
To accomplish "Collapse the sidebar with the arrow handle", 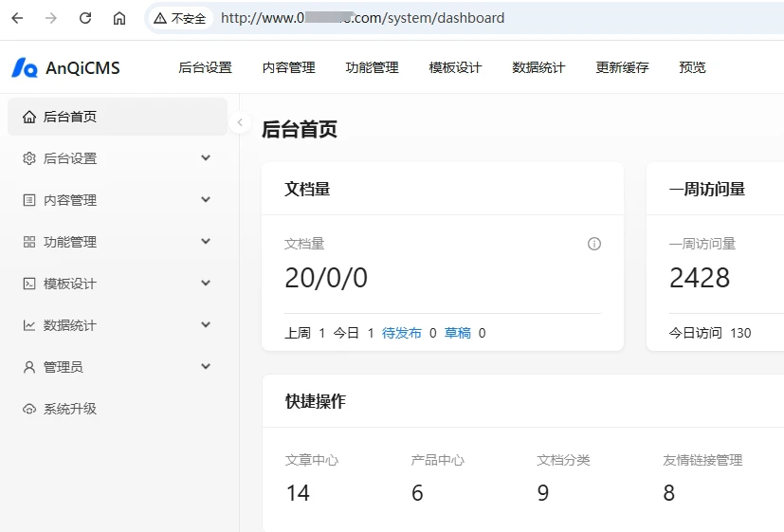I will point(240,122).
